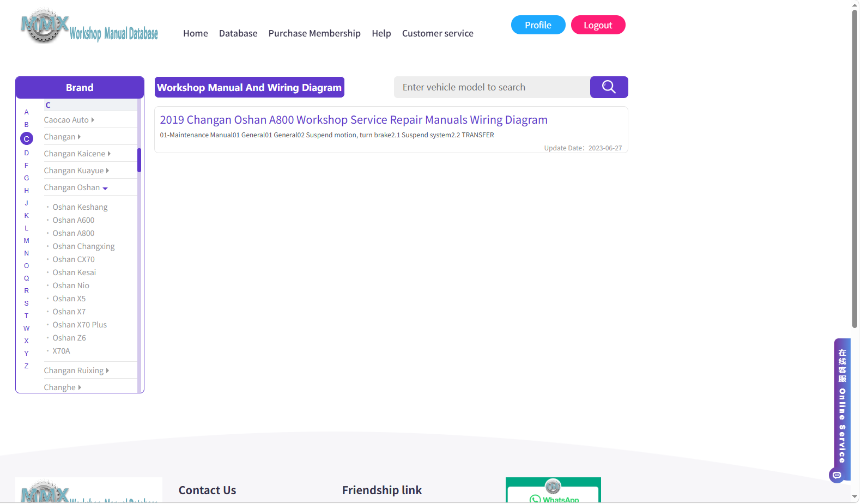Select the Oshan Z6 model
861x504 pixels.
(x=69, y=338)
